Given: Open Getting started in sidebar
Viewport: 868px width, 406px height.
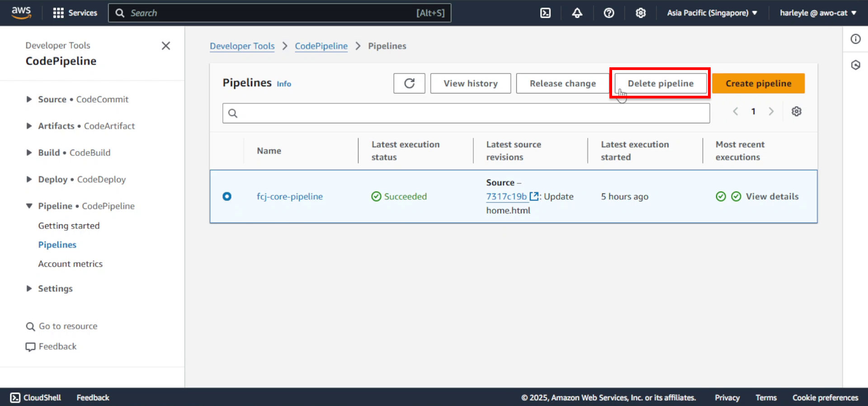Looking at the screenshot, I should [x=69, y=226].
